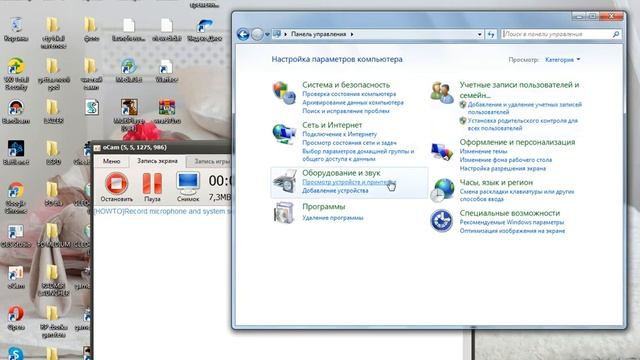Click Рекомендуемые Windows параметры link

511,222
